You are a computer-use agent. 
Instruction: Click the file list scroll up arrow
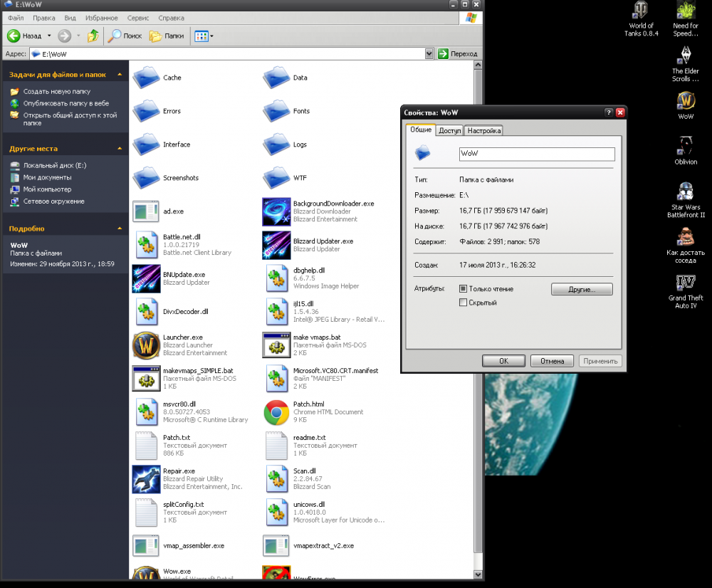tap(478, 65)
